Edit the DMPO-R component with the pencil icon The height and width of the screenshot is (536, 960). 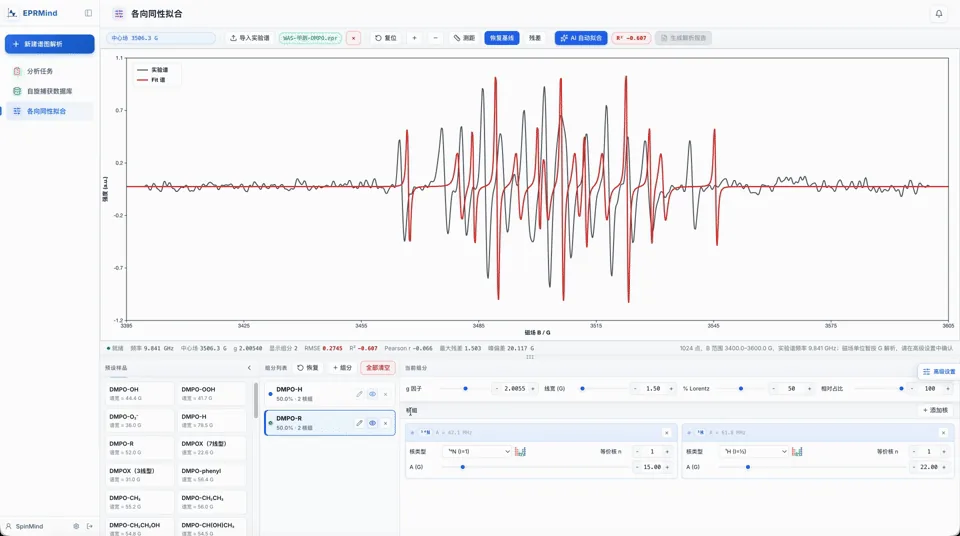pos(359,423)
